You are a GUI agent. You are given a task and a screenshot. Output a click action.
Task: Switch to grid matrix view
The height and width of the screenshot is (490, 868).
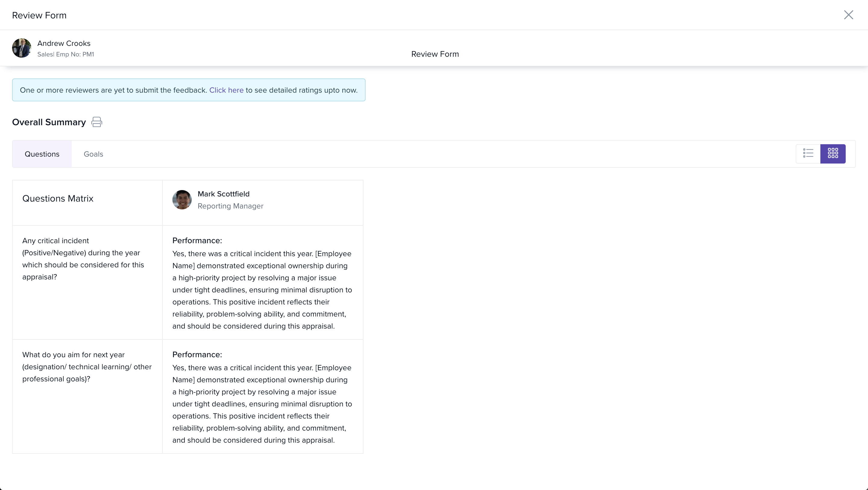click(833, 154)
